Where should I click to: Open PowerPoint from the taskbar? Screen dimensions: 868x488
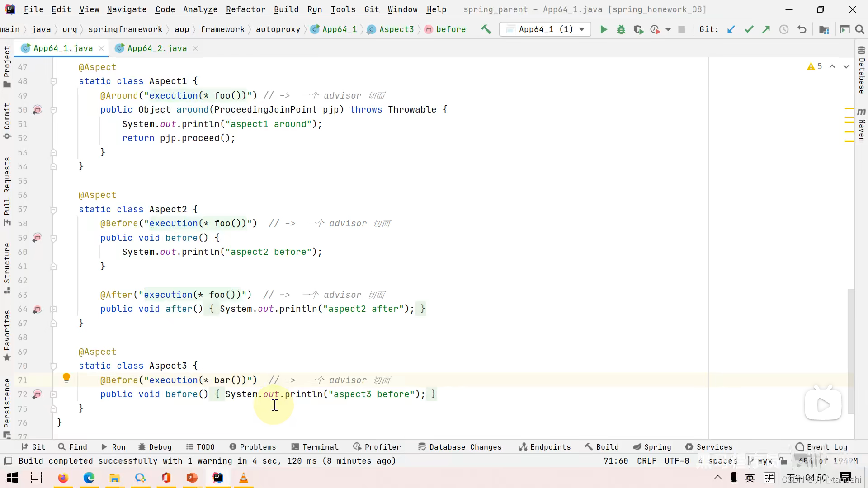coord(192,478)
